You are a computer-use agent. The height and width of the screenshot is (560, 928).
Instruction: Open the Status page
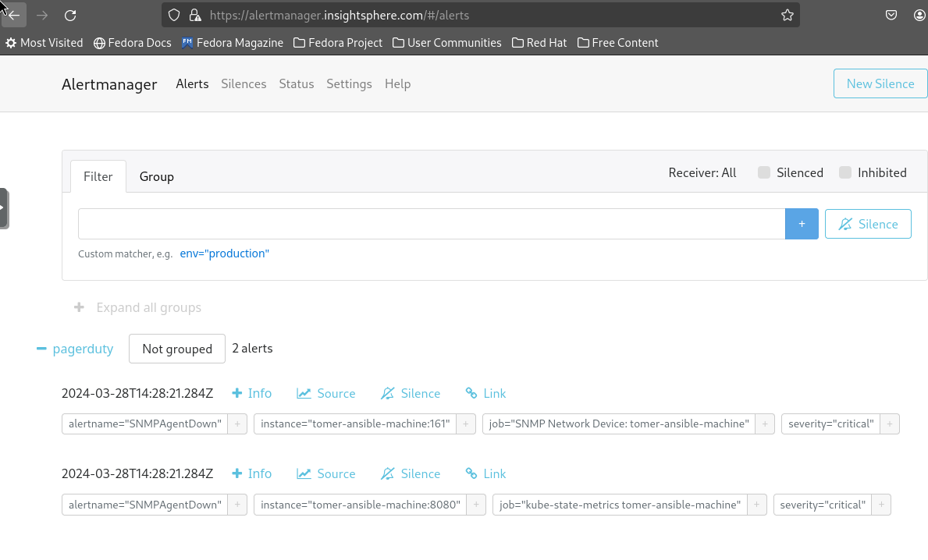pos(297,84)
